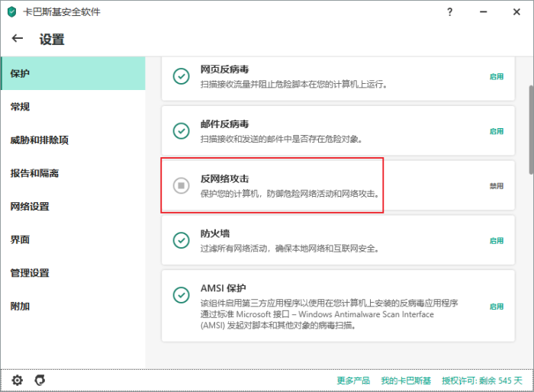The image size is (534, 392).
Task: Click the vertical scrollbar thumb
Action: (531, 130)
